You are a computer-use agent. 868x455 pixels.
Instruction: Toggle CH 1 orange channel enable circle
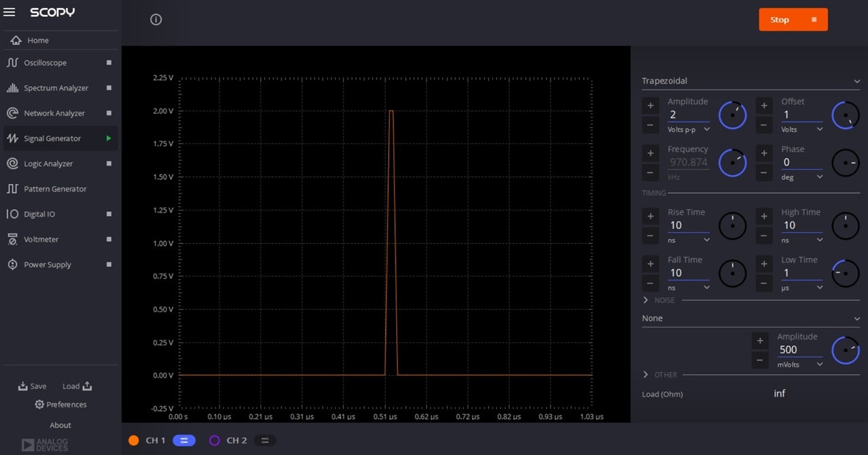[134, 441]
